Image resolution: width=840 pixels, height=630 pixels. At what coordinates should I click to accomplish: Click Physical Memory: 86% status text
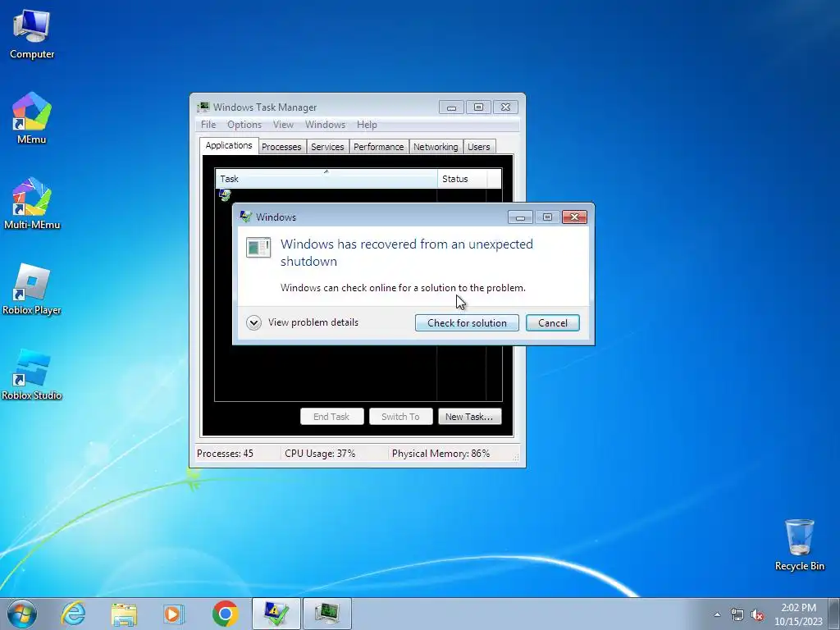(x=441, y=453)
